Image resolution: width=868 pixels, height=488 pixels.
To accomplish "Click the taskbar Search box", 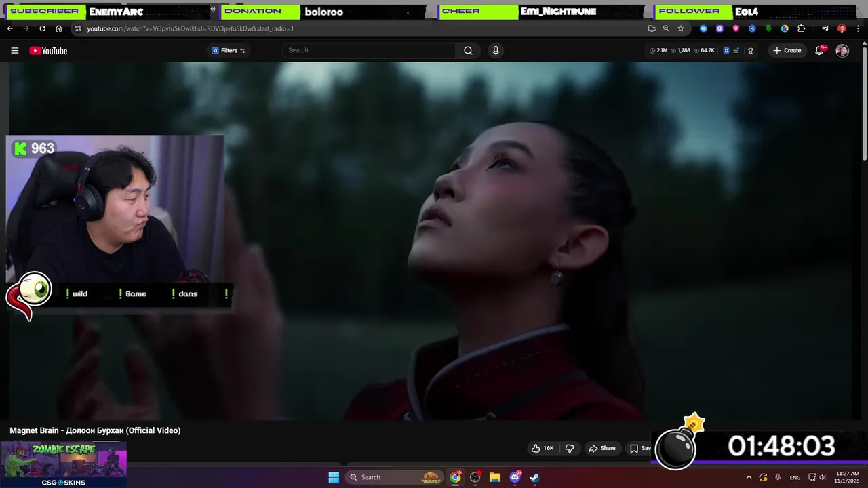I will pos(395,477).
